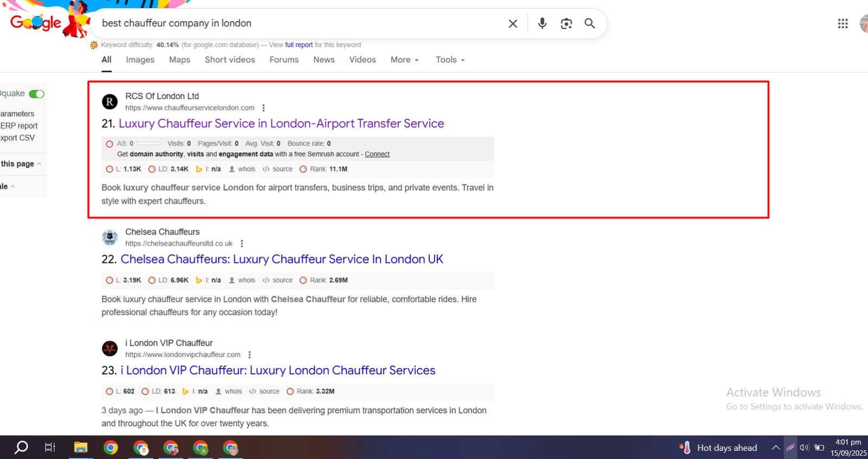Viewport: 868px width, 459px height.
Task: Open the Semrush 'full report' link
Action: click(298, 45)
